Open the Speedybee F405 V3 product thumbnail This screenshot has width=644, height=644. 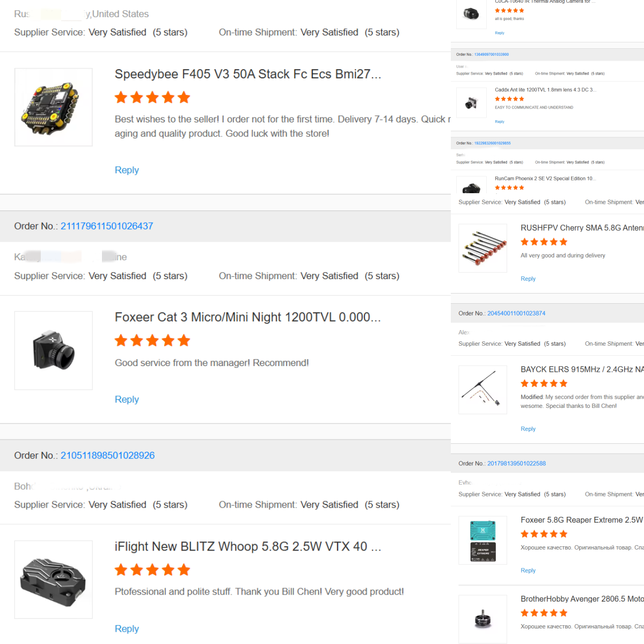pyautogui.click(x=53, y=107)
